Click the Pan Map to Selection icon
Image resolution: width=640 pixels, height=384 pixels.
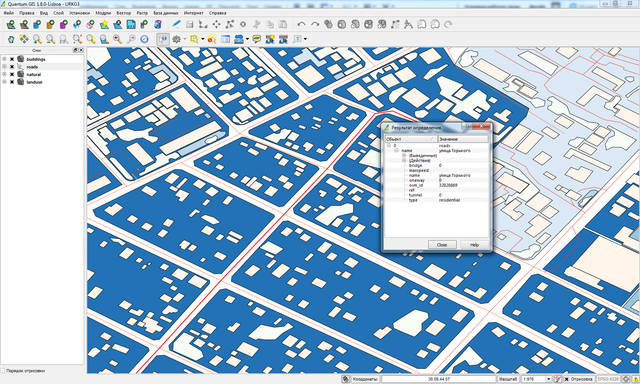click(x=24, y=39)
